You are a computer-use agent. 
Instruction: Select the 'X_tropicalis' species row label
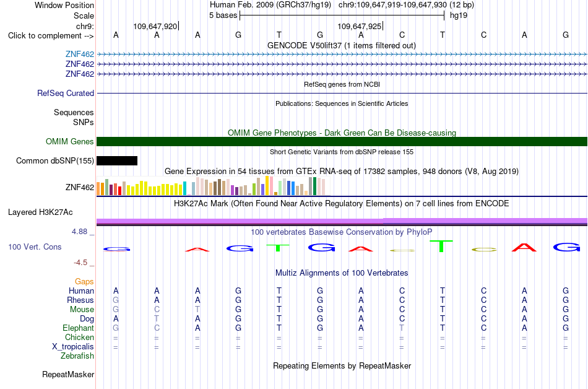pyautogui.click(x=73, y=347)
